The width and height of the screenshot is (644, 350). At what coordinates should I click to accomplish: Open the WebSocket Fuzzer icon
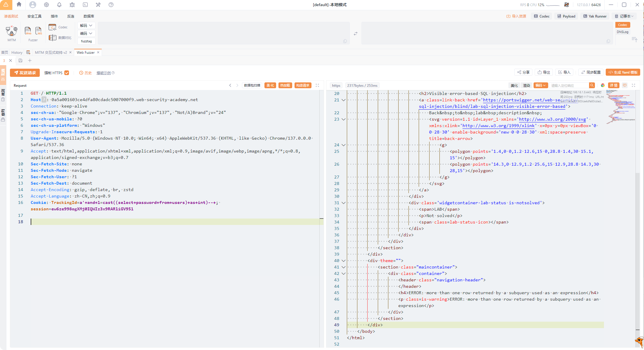[39, 31]
